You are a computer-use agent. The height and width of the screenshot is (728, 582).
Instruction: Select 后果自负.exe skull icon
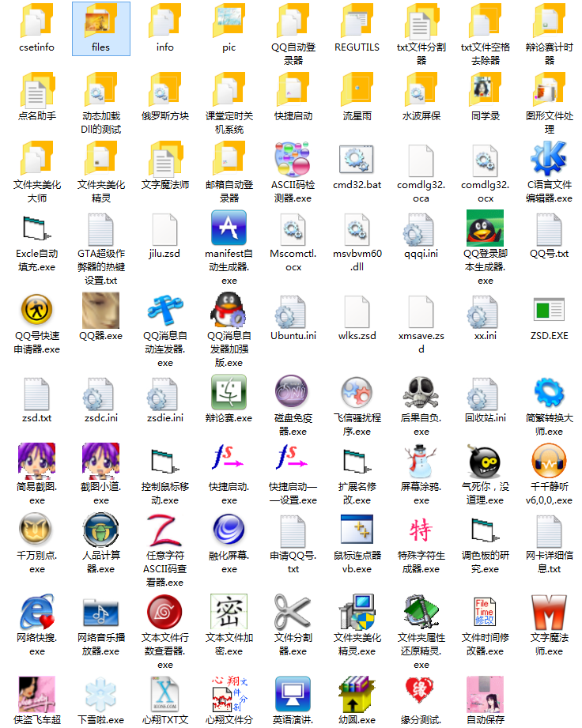(421, 392)
